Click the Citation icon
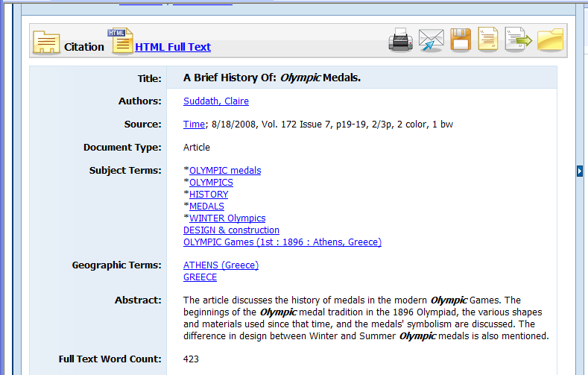The height and width of the screenshot is (375, 588). [46, 42]
